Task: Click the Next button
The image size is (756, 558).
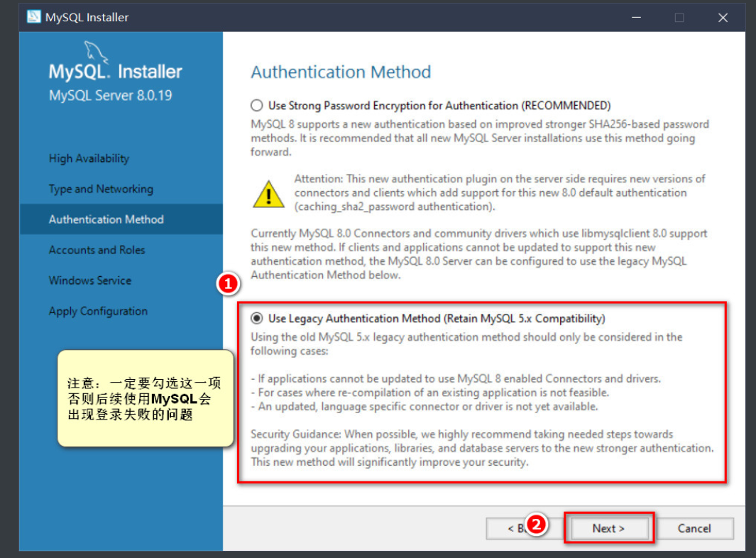Action: pos(608,528)
